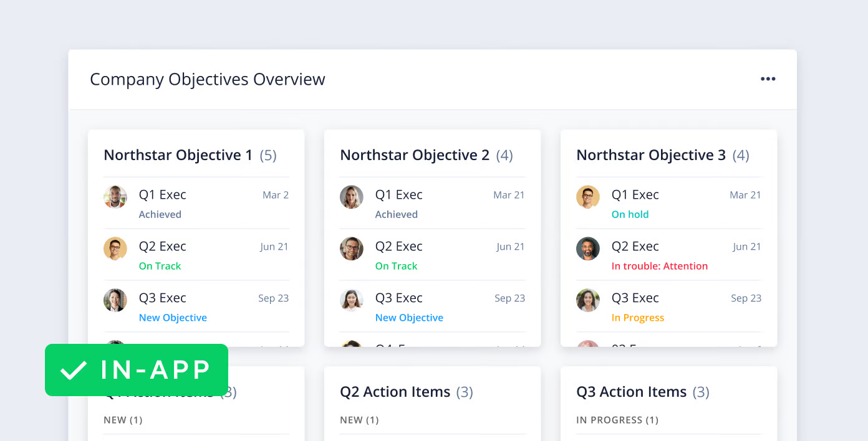Screen dimensions: 868x441
Task: Click 'New Objective' status in Objective 2
Action: pos(409,318)
